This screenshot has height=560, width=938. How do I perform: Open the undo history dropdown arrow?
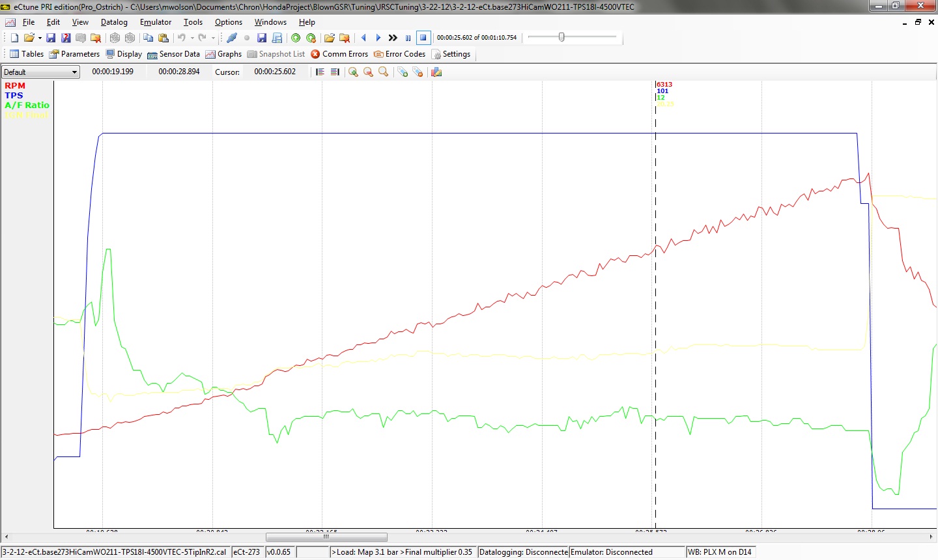point(192,38)
